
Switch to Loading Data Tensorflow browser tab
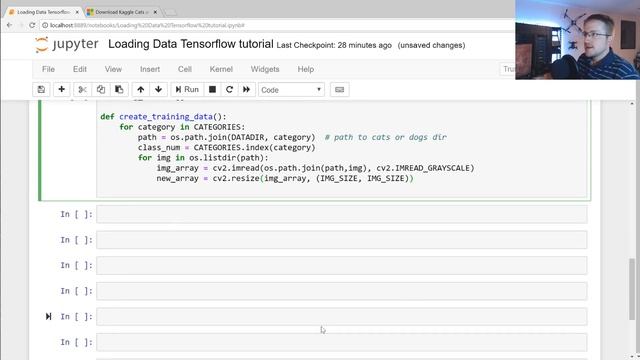pyautogui.click(x=42, y=12)
